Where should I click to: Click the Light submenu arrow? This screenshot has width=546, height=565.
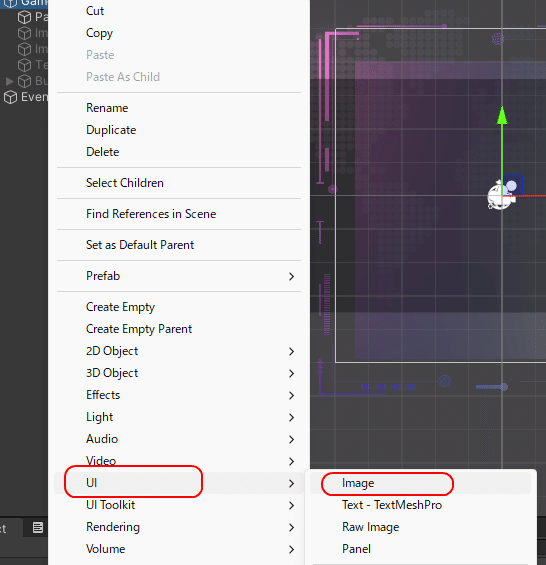pyautogui.click(x=292, y=417)
